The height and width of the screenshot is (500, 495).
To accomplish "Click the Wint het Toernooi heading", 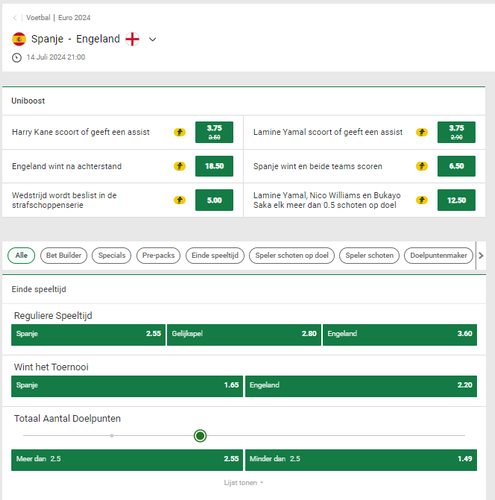I will 51,367.
